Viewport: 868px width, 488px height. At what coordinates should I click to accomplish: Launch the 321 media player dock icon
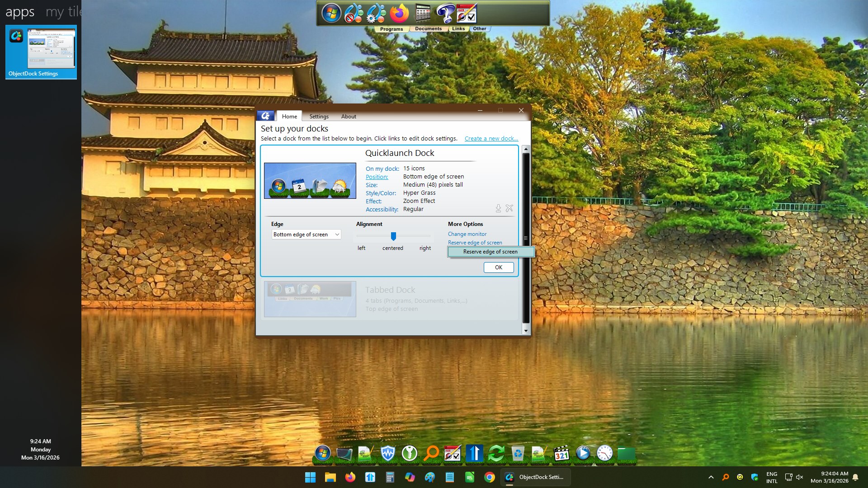561,453
